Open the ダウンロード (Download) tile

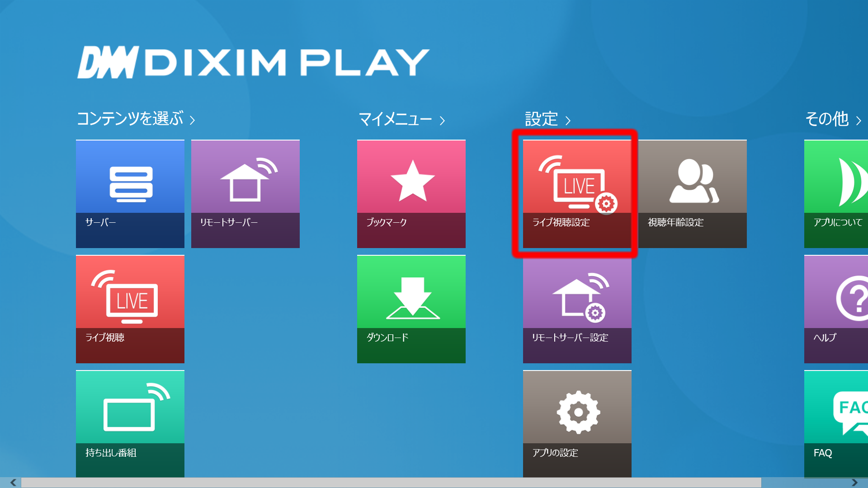pos(411,309)
